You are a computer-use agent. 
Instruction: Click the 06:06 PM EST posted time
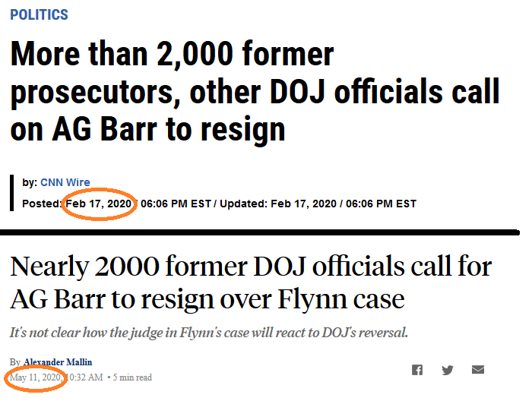click(x=176, y=204)
